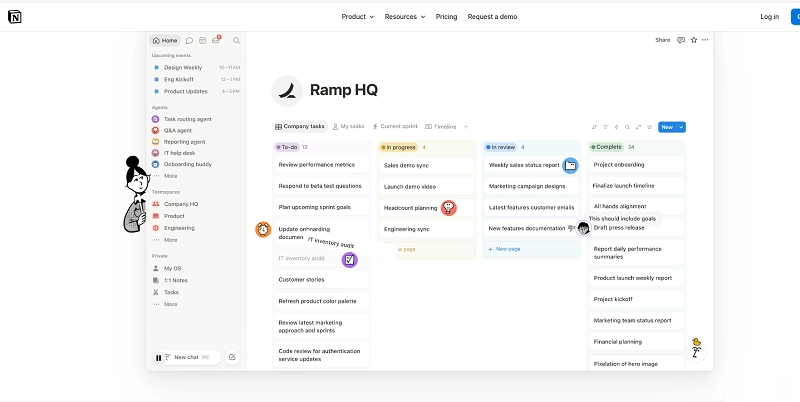The width and height of the screenshot is (800, 402).
Task: Open Product teamspace icon
Action: (x=156, y=216)
